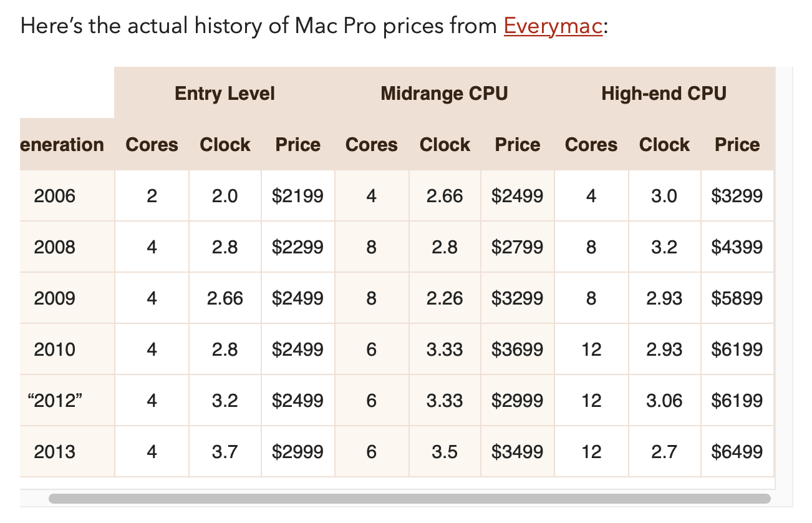Image resolution: width=812 pixels, height=523 pixels.
Task: Click the $5899 high-end price cell
Action: (x=737, y=298)
